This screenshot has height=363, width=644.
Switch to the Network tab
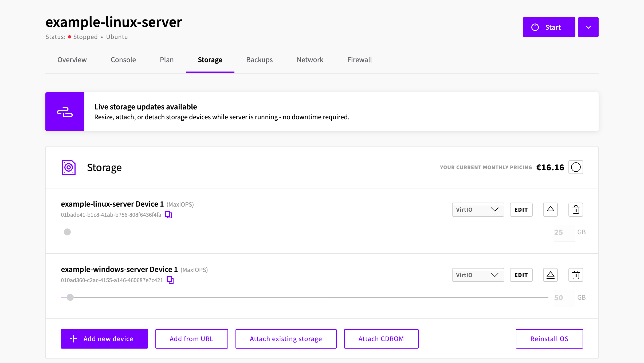click(310, 60)
